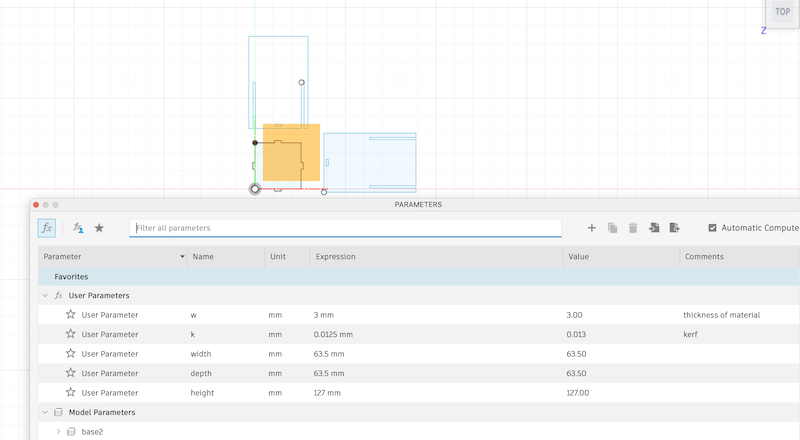Collapse the User Parameters group
The width and height of the screenshot is (800, 440).
[x=45, y=296]
